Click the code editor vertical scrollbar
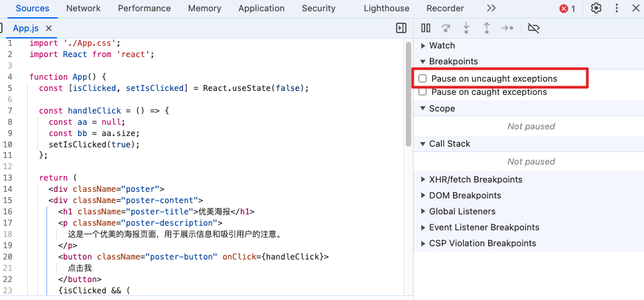 (x=409, y=93)
